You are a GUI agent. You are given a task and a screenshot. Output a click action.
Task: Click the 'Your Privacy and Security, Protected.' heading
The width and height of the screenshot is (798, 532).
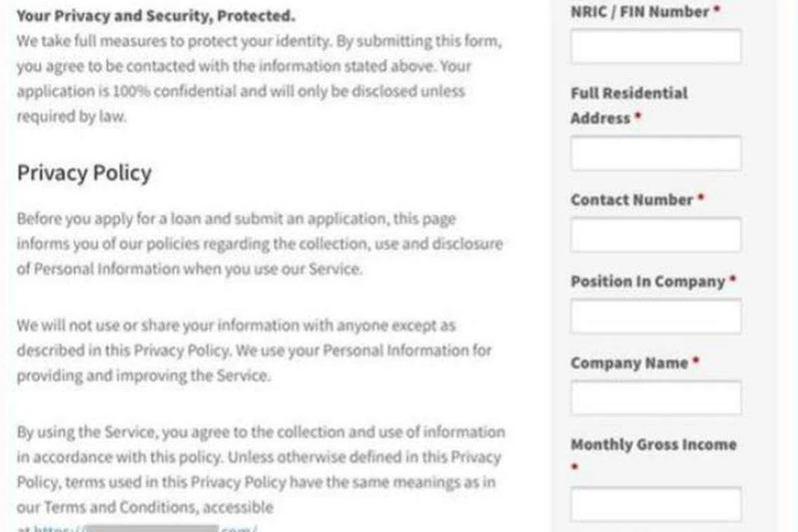[155, 15]
